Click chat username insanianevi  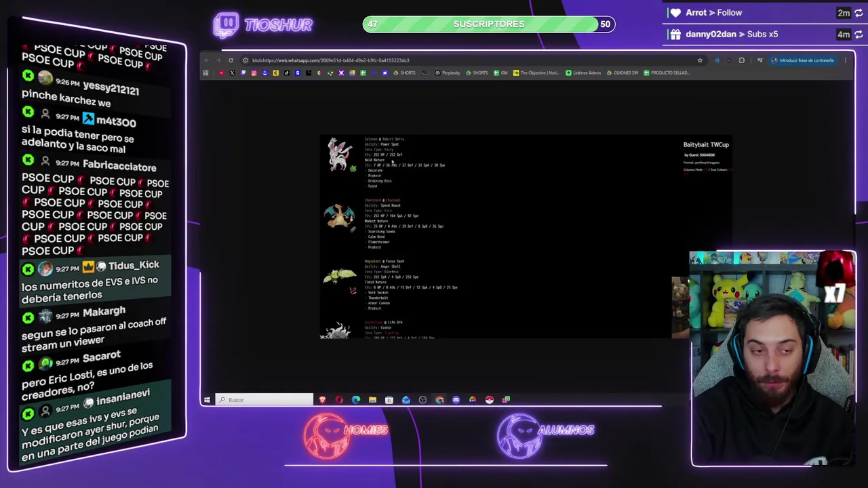coord(123,397)
